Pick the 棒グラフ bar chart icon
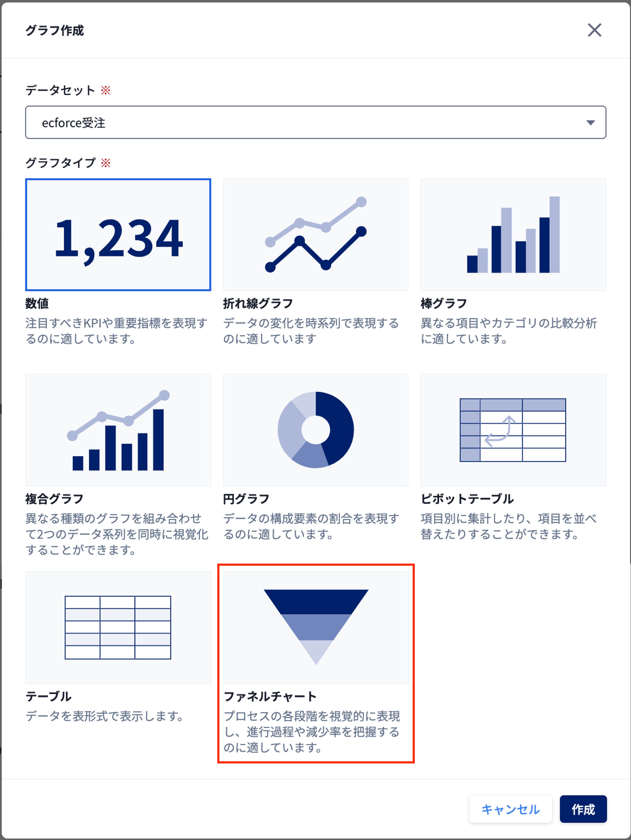Viewport: 631px width, 840px height. point(513,235)
